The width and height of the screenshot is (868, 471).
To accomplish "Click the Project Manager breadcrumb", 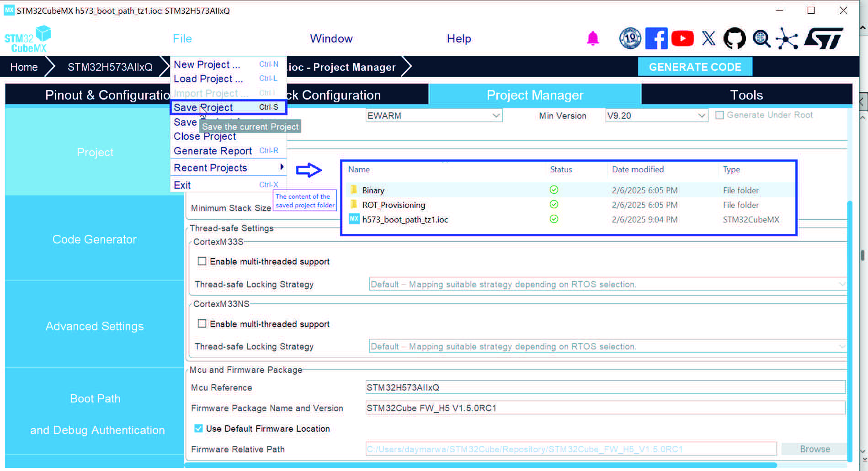I will coord(343,67).
